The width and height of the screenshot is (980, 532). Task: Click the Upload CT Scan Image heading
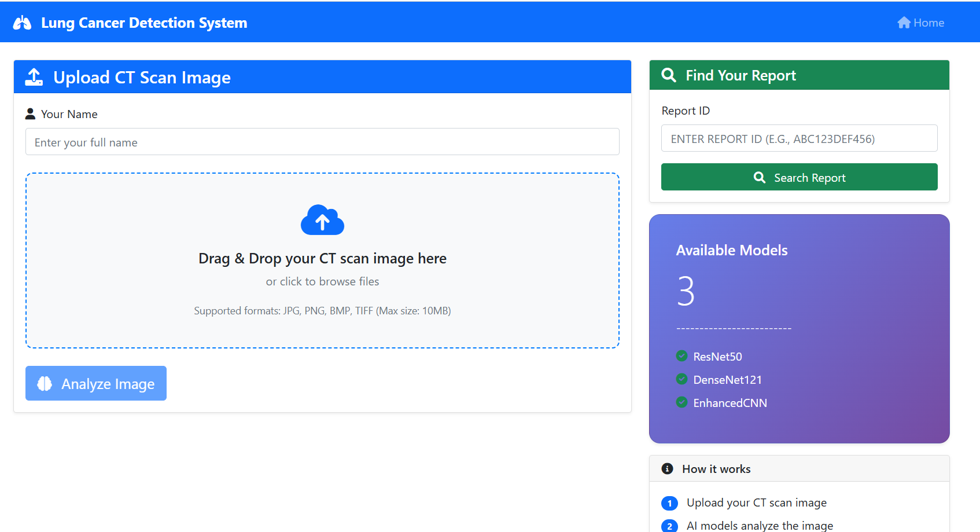pos(142,77)
